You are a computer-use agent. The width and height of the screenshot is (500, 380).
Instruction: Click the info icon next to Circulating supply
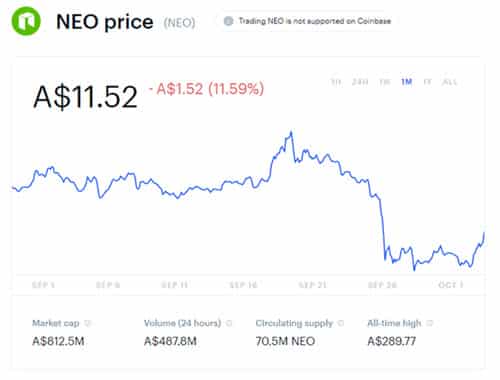click(341, 323)
